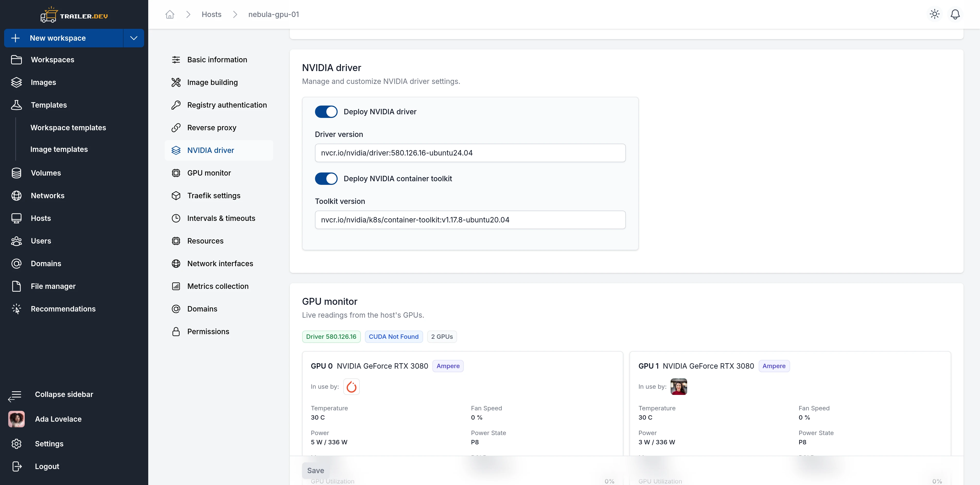Select Hosts in the breadcrumb
The width and height of the screenshot is (980, 485).
coord(212,14)
